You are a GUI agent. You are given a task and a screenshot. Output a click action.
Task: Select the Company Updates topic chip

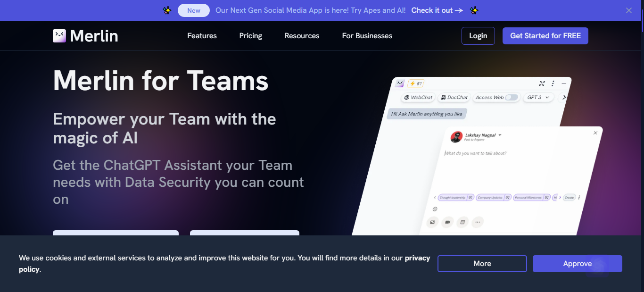pyautogui.click(x=494, y=198)
